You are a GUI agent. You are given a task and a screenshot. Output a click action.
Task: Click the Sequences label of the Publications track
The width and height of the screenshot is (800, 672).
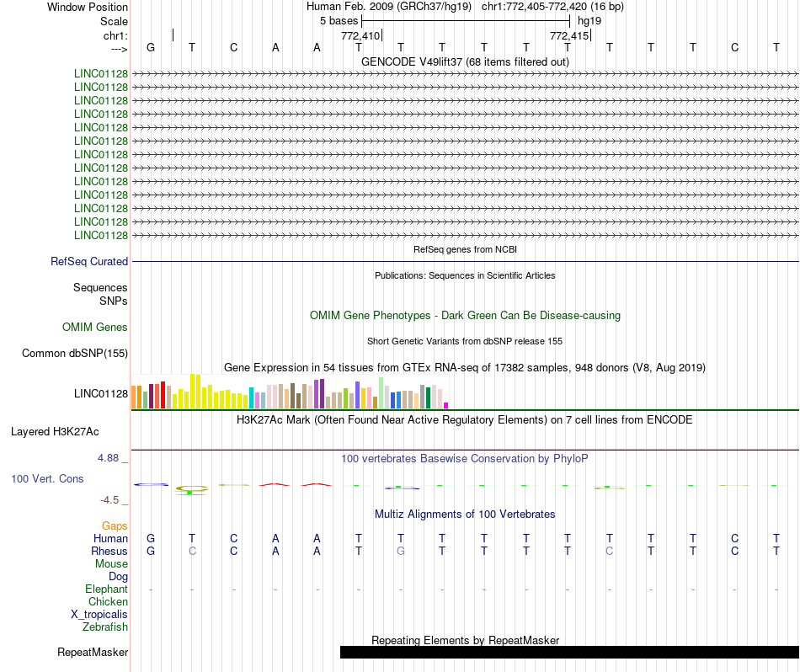100,287
